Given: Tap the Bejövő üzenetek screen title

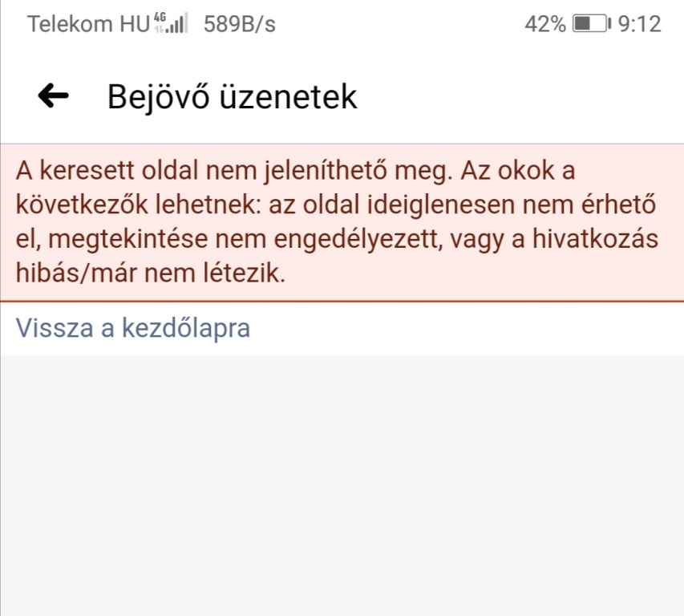Looking at the screenshot, I should [x=231, y=96].
